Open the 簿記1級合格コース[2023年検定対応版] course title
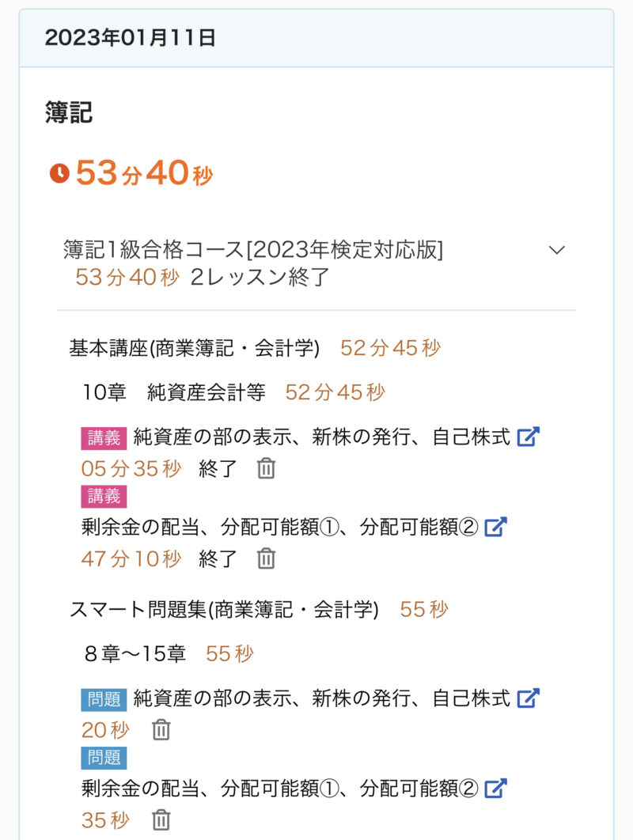This screenshot has width=633, height=840. (253, 250)
